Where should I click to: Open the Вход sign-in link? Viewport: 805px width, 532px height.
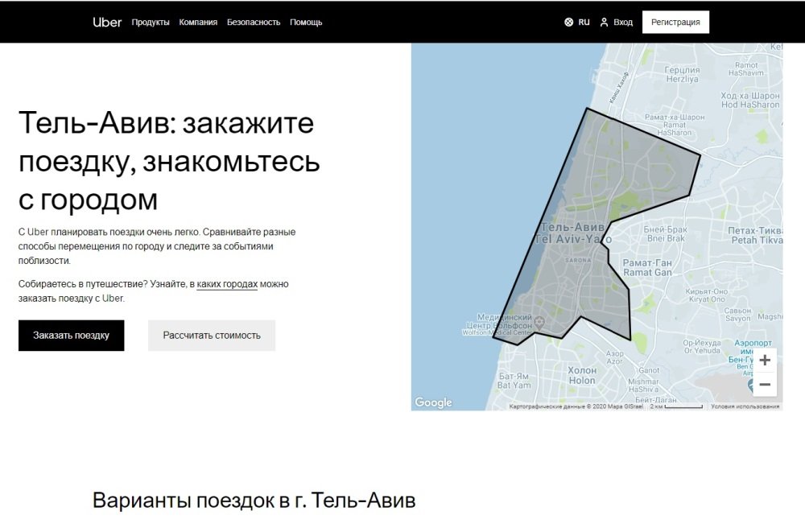pos(623,22)
